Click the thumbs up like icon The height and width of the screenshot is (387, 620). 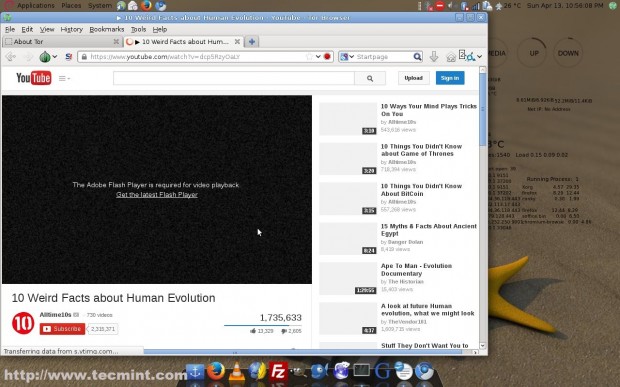coord(253,331)
